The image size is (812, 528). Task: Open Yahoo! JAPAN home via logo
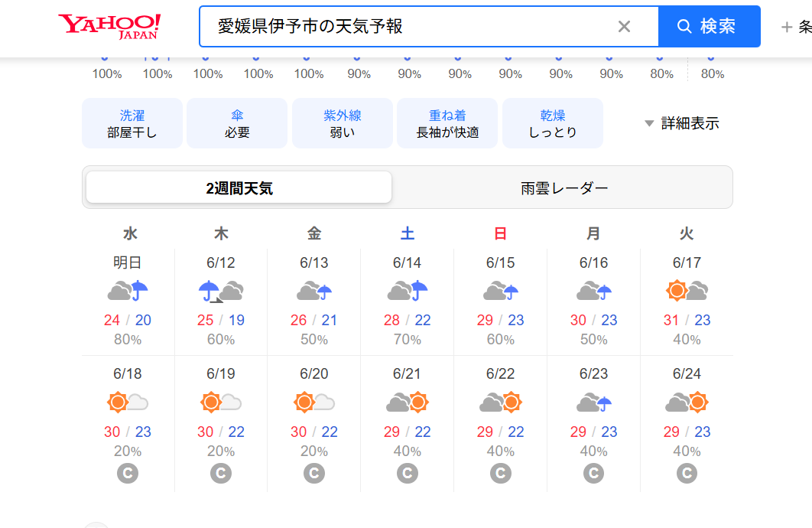pos(109,27)
